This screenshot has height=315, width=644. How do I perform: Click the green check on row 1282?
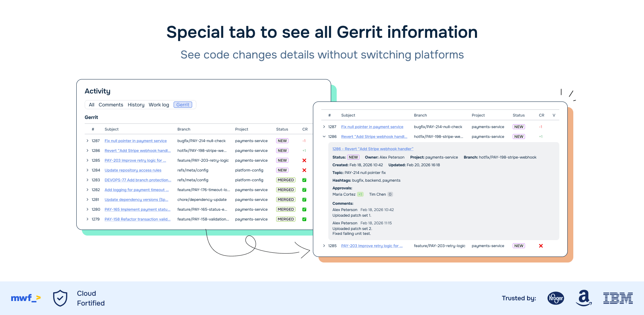[x=304, y=190]
